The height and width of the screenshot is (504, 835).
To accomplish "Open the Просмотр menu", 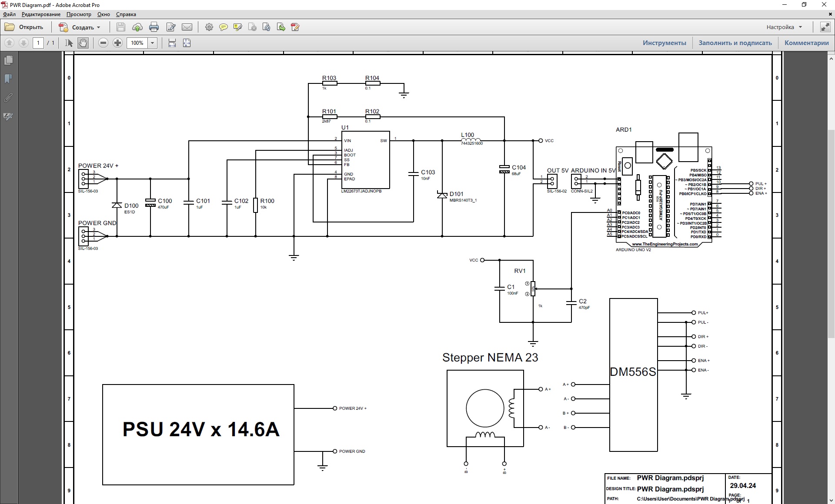I will [79, 14].
